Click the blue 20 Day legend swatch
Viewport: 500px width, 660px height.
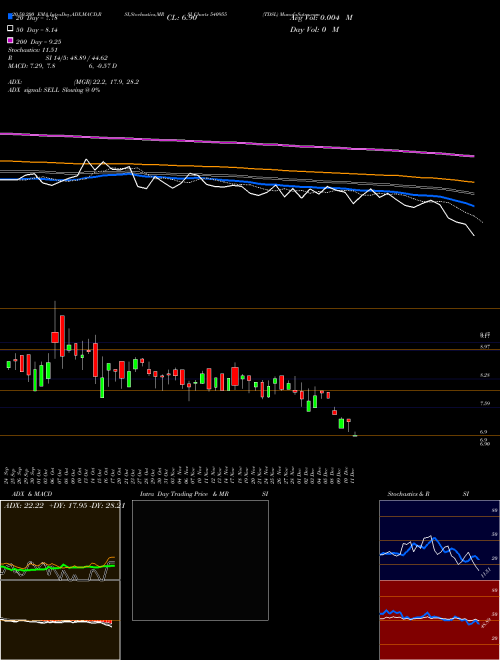(x=10, y=17)
